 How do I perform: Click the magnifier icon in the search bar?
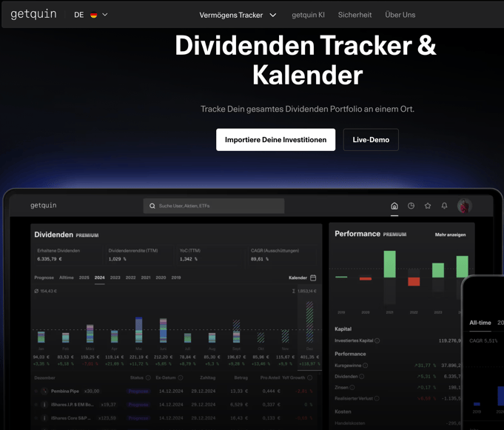(152, 206)
